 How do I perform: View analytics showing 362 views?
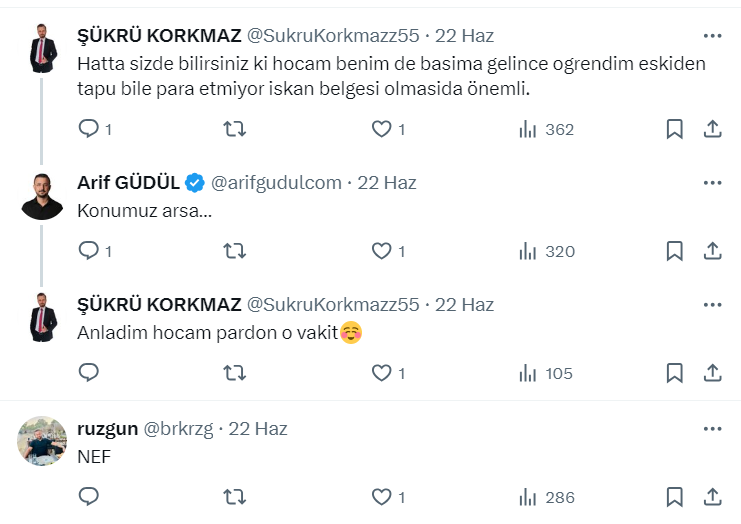pyautogui.click(x=546, y=129)
